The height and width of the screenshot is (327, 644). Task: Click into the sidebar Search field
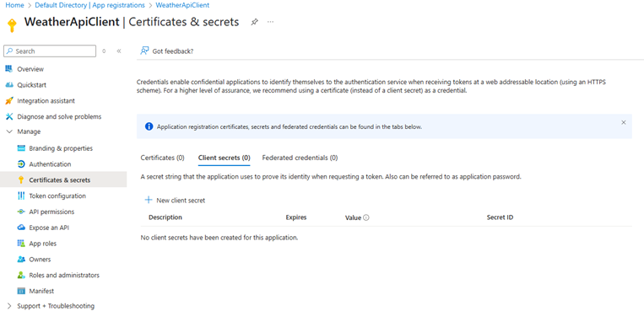point(50,51)
